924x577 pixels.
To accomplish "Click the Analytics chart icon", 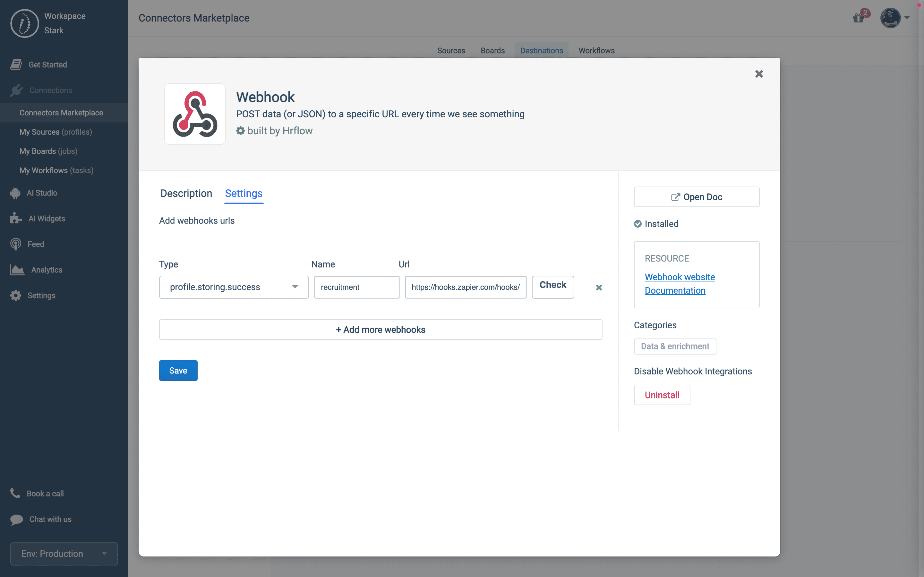I will click(x=17, y=270).
